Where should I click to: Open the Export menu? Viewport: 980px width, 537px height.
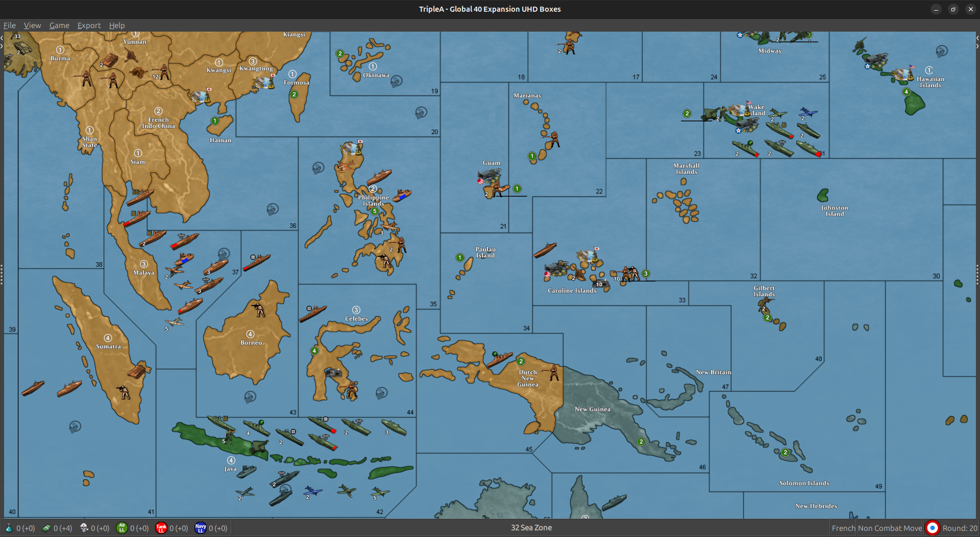click(89, 25)
